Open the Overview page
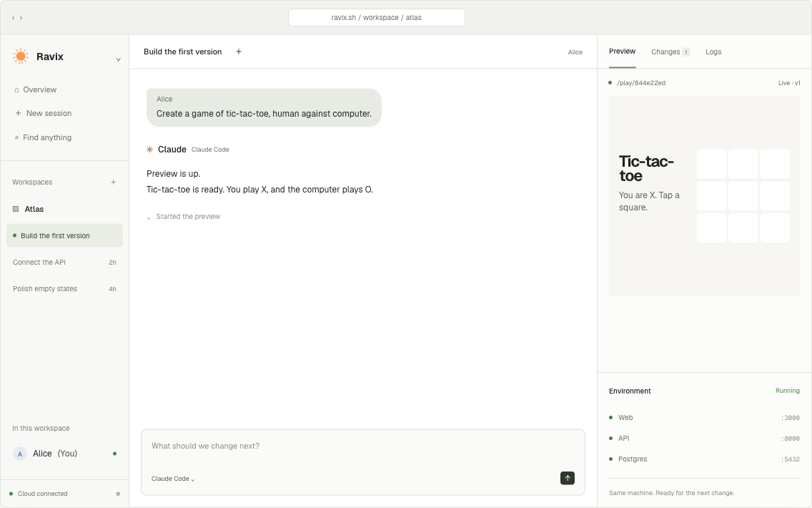Image resolution: width=812 pixels, height=508 pixels. (x=35, y=89)
